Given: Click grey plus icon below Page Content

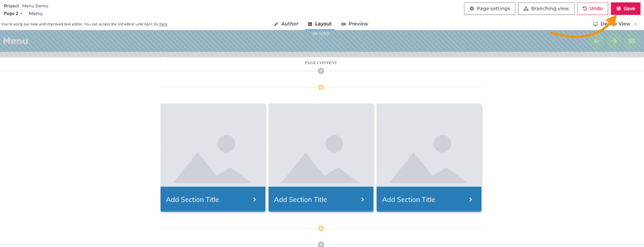Looking at the screenshot, I should [x=321, y=71].
